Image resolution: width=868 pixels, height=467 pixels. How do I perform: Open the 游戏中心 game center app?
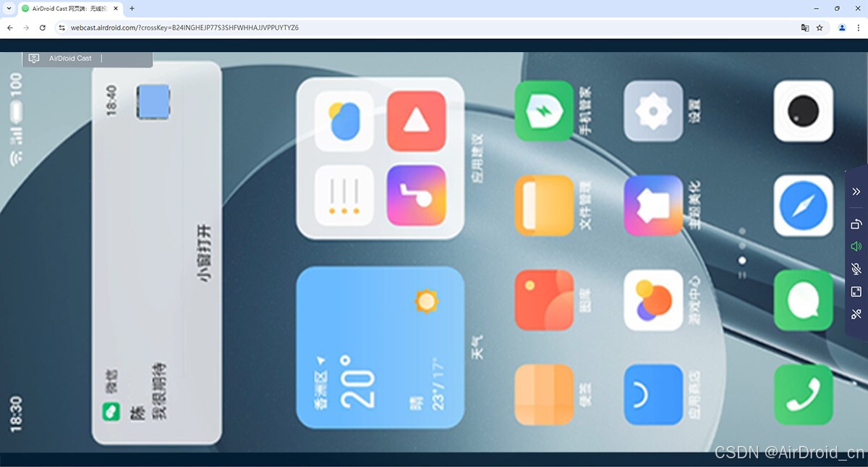coord(653,300)
